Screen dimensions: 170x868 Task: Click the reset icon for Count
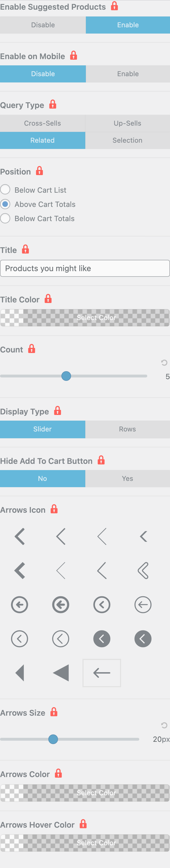coord(164,363)
